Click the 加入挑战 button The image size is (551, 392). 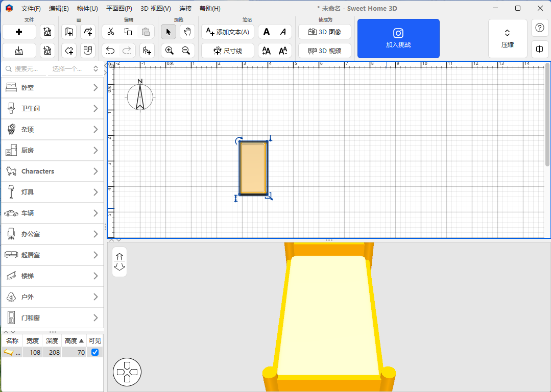click(398, 38)
